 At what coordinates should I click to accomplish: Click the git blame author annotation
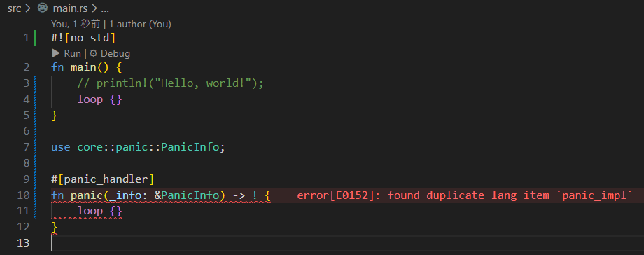click(x=111, y=25)
